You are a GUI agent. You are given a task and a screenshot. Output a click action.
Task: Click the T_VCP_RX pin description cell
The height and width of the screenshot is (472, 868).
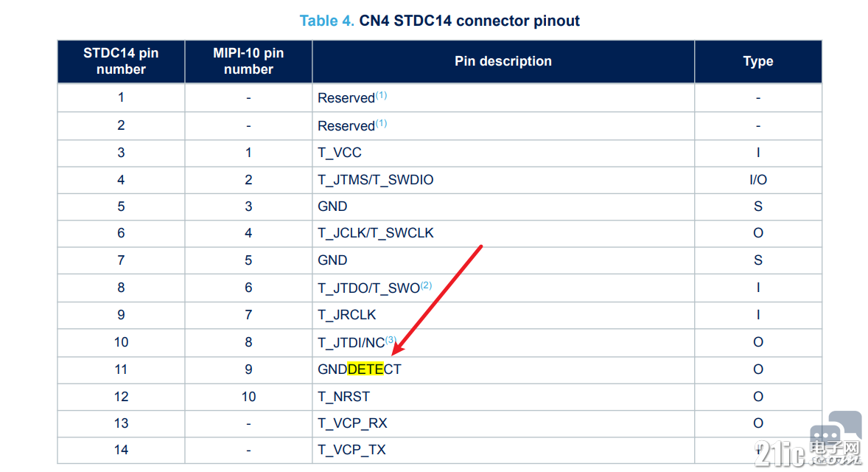coord(503,423)
